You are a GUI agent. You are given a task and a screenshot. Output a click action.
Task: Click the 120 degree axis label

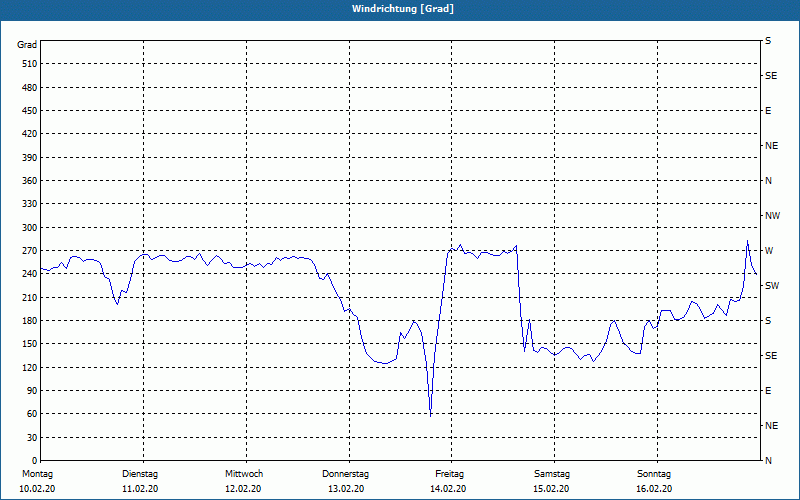tap(30, 367)
